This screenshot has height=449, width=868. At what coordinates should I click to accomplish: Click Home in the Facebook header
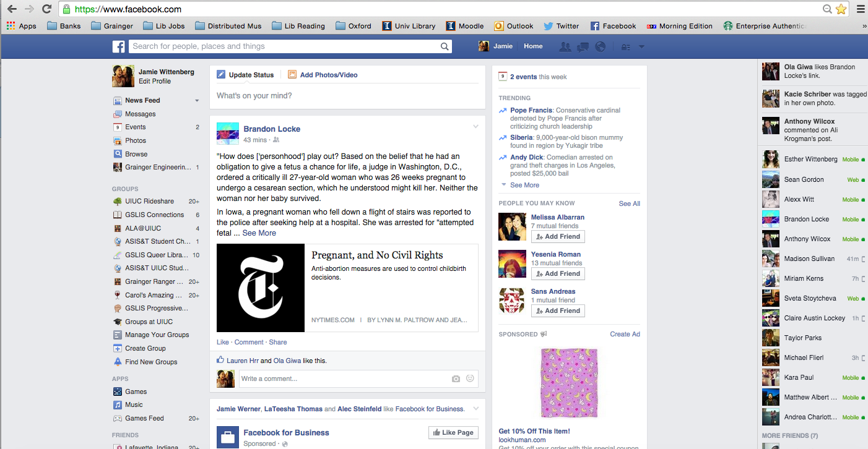pyautogui.click(x=533, y=46)
